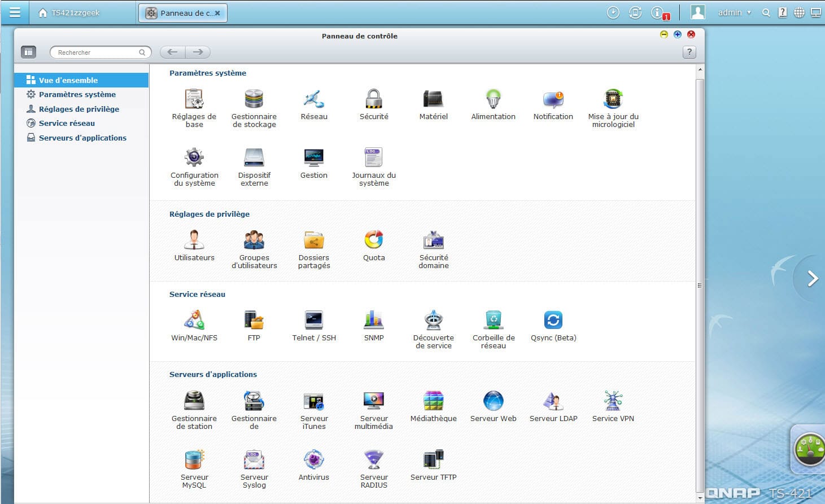Screen dimensions: 825x504
Task: Go forward with the right arrow
Action: [x=198, y=52]
